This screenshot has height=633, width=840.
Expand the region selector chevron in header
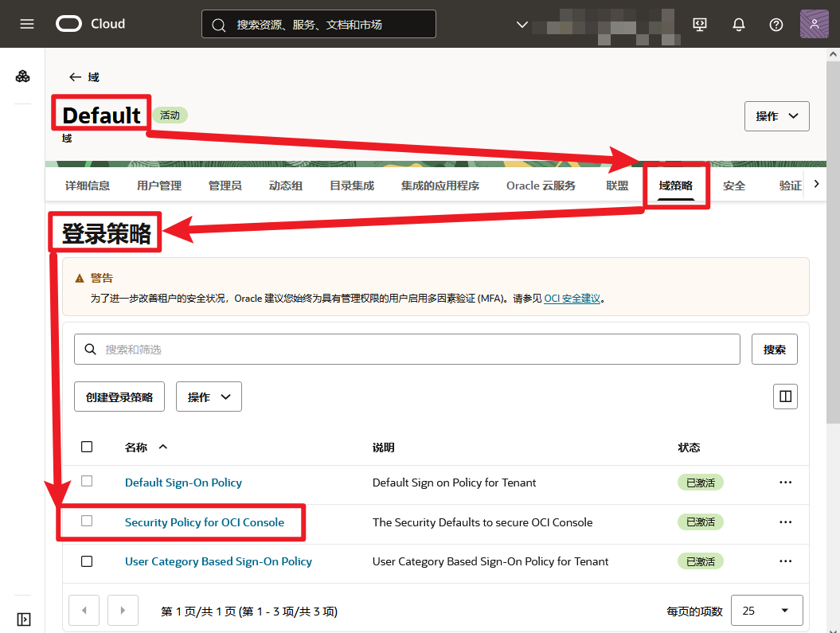pos(522,25)
